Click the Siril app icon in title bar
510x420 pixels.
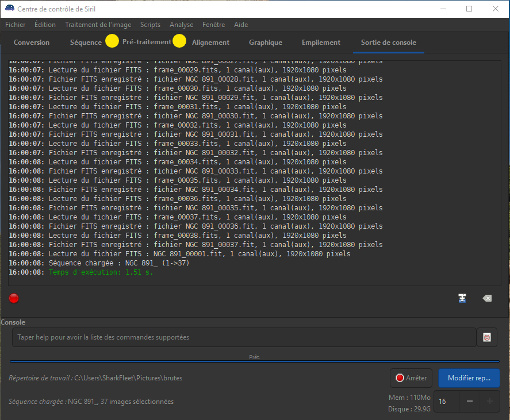point(9,9)
